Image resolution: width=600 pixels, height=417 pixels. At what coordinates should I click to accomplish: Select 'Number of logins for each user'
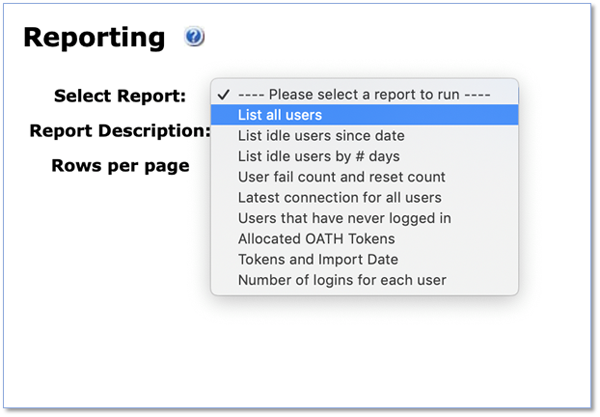point(364,280)
